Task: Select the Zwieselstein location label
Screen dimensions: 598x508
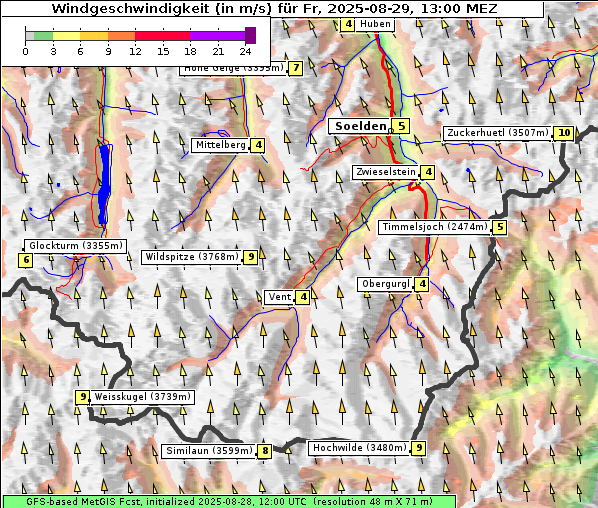Action: pos(386,172)
